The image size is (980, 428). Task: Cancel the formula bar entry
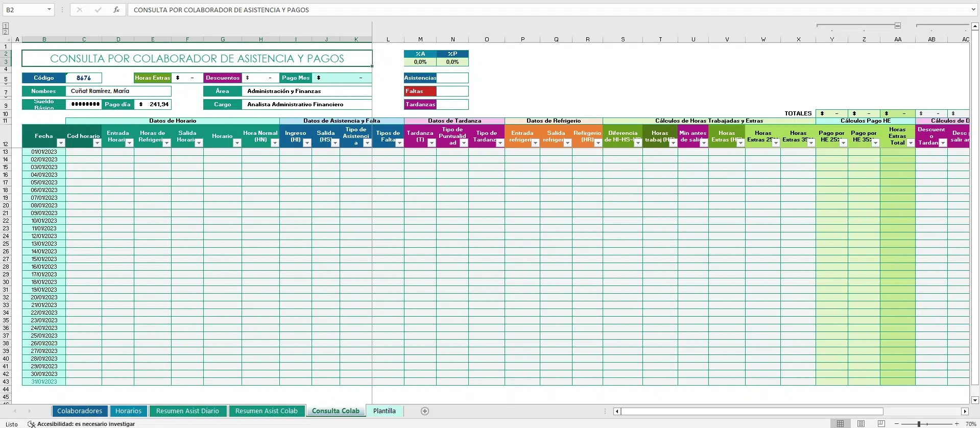point(80,10)
